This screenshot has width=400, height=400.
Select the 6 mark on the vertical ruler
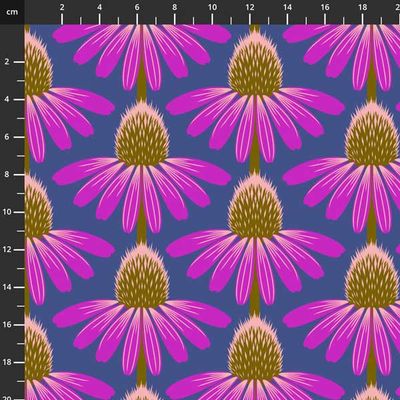click(x=7, y=137)
